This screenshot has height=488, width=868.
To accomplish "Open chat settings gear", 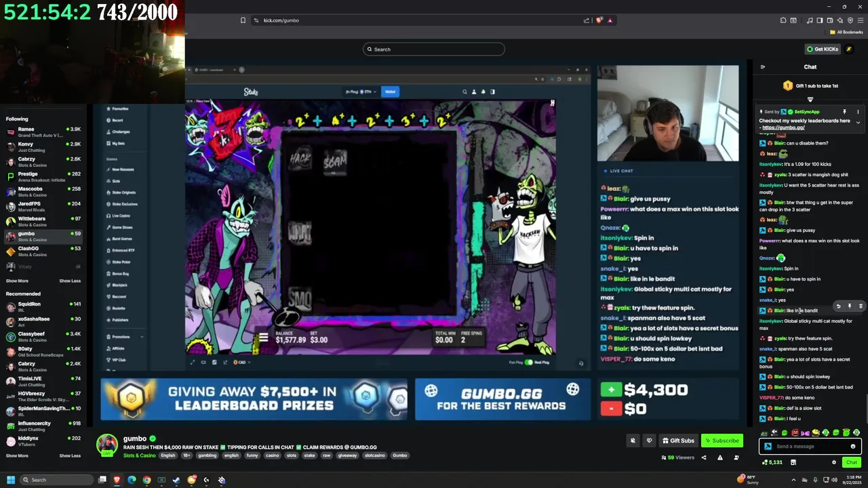I will (834, 462).
